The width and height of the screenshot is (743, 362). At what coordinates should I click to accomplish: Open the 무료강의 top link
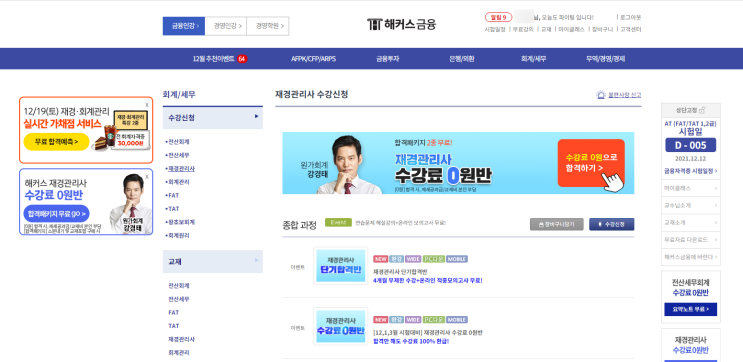523,29
